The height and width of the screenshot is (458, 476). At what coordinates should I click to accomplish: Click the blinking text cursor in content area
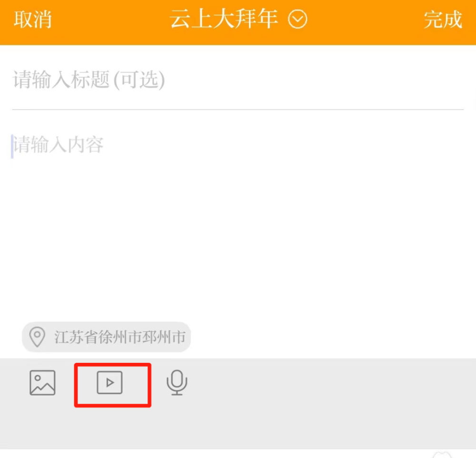(12, 146)
